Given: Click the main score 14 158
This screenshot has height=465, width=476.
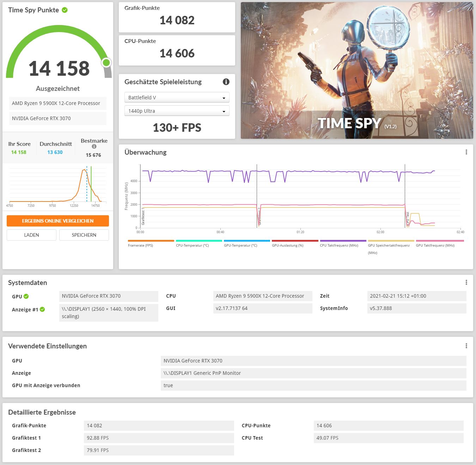Looking at the screenshot, I should point(59,68).
